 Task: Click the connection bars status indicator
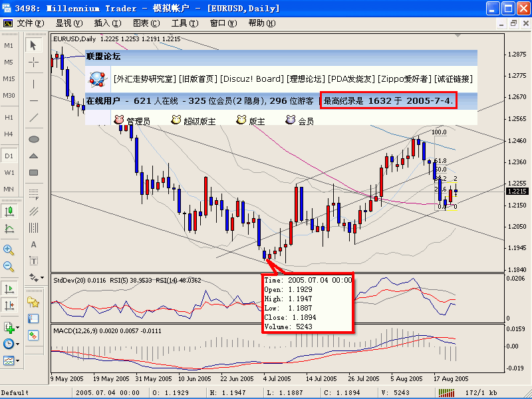point(446,392)
